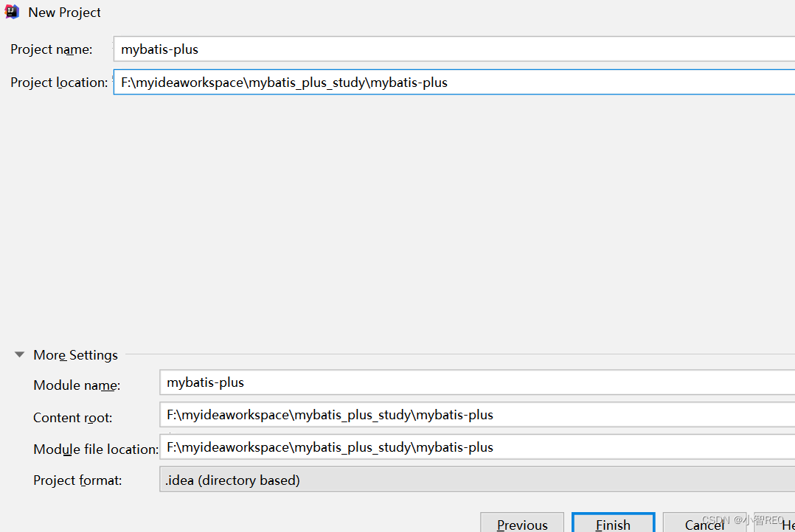Click the "Project format:" label
The image size is (795, 532).
[x=77, y=480]
